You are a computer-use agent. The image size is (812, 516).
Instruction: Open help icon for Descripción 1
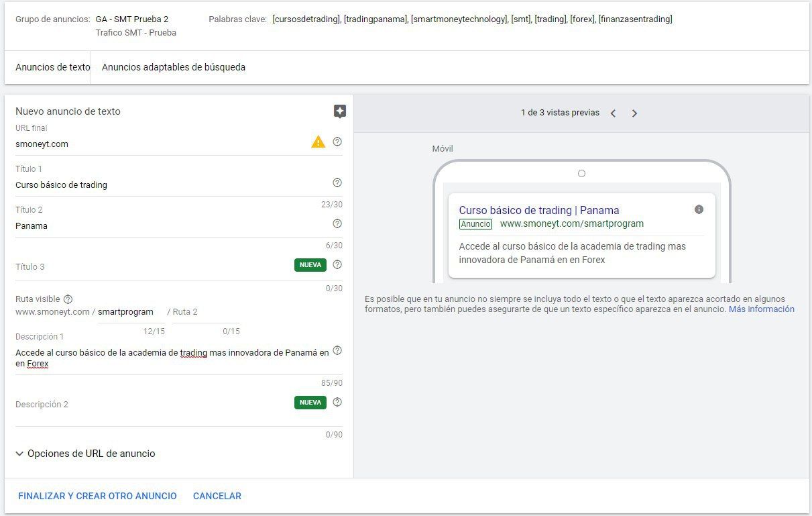coord(337,350)
